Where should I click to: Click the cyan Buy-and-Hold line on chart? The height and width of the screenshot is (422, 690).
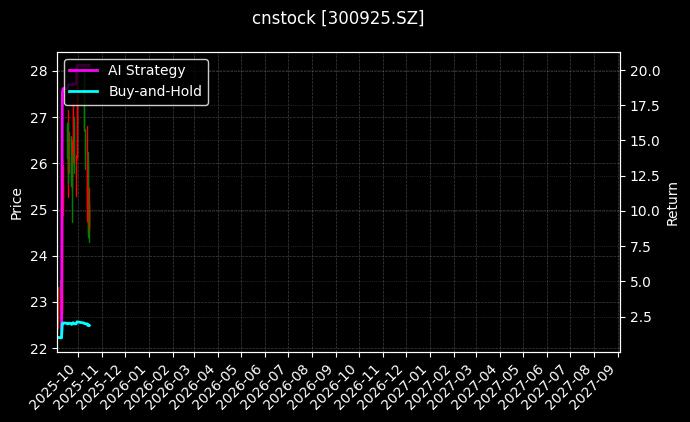76,323
